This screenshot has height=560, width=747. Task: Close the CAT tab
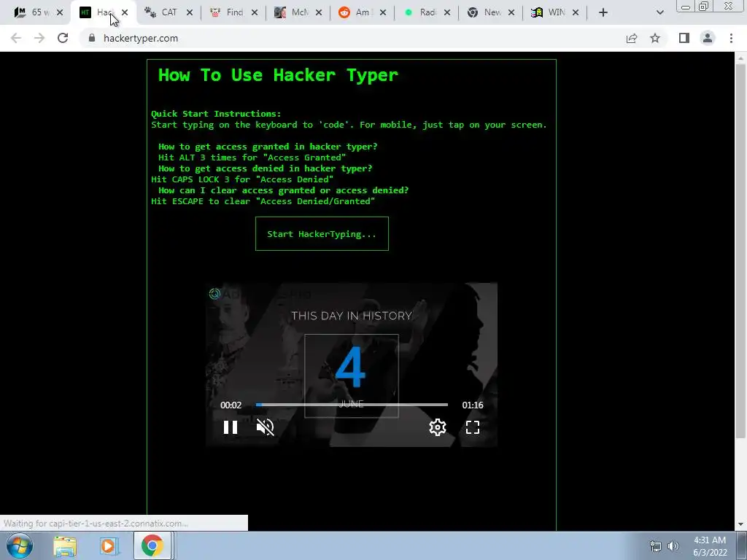[189, 12]
